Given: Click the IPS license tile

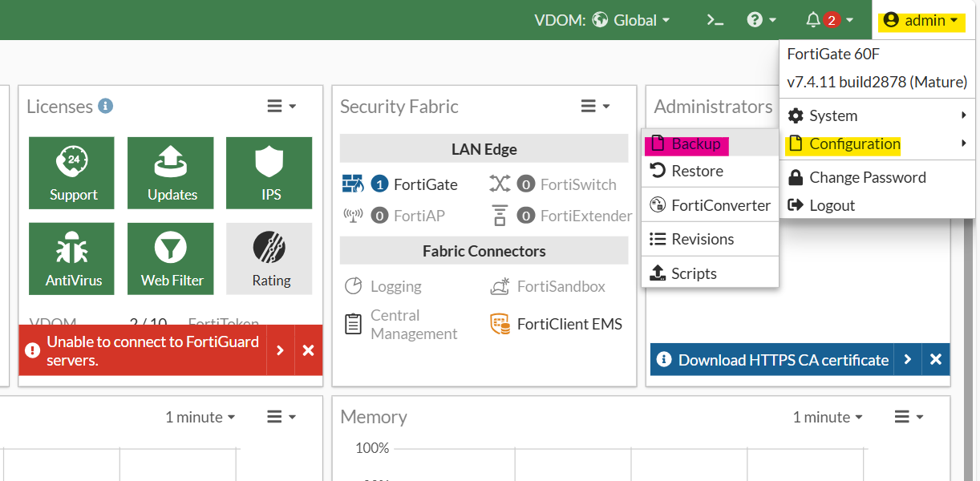Looking at the screenshot, I should coord(269,173).
